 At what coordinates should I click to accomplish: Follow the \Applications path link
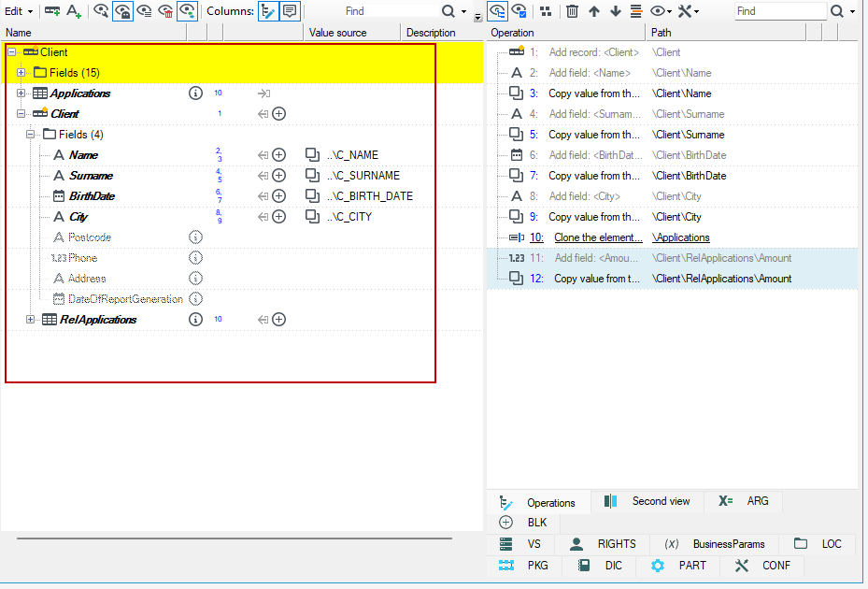pos(681,237)
